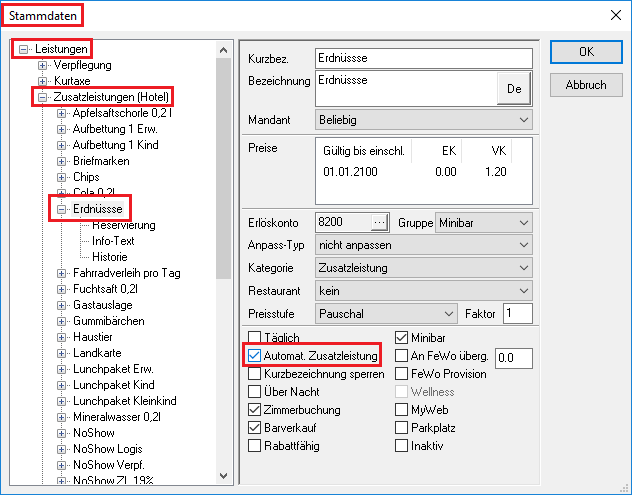632x495 pixels.
Task: Select Chips in the tree
Action: click(x=86, y=177)
